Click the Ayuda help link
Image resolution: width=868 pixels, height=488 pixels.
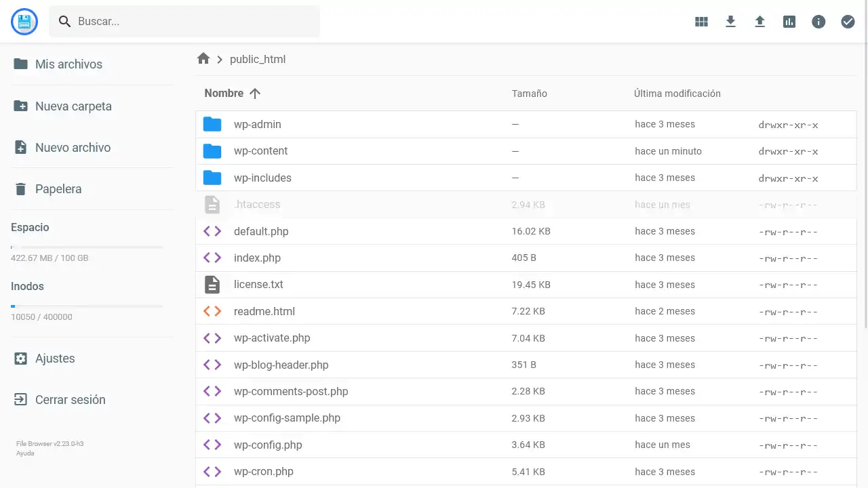[x=25, y=453]
